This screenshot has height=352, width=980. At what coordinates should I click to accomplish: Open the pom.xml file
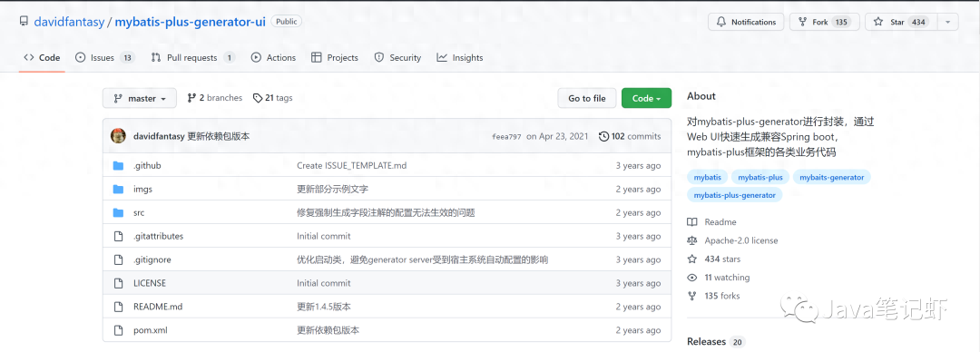150,330
